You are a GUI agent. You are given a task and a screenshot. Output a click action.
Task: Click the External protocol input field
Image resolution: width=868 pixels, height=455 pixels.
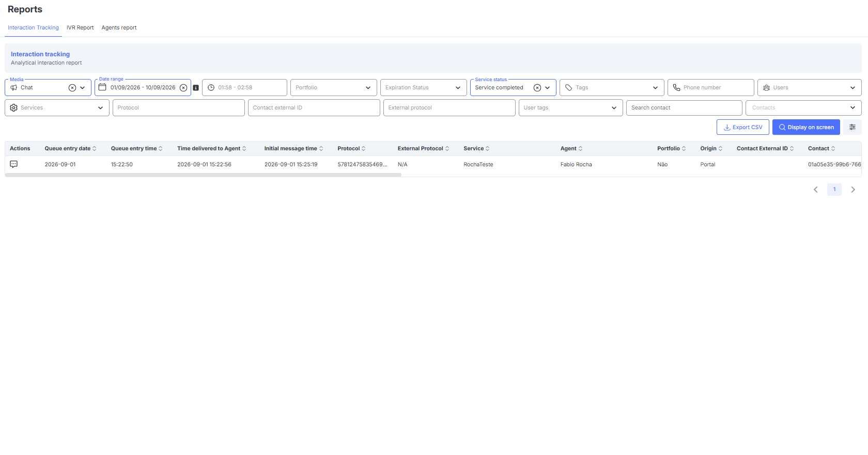(x=450, y=108)
